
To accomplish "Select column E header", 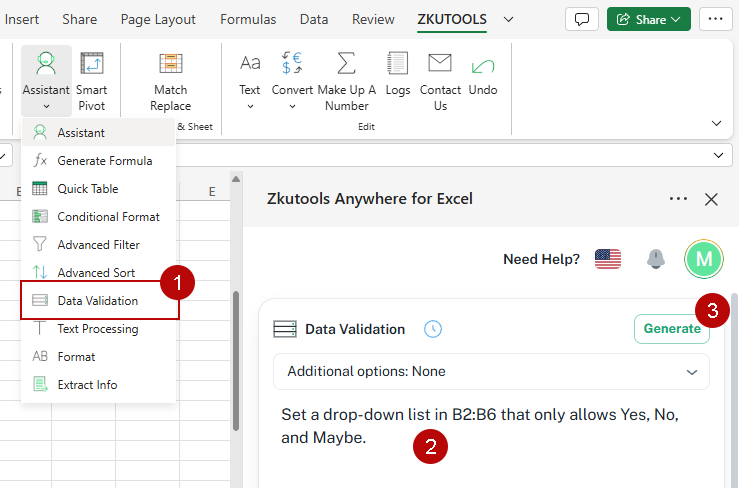I will (x=212, y=191).
